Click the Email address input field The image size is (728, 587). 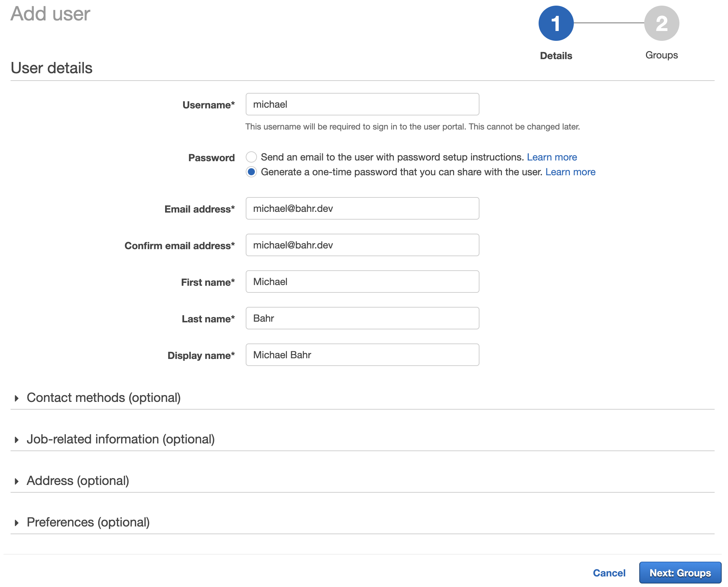point(362,208)
